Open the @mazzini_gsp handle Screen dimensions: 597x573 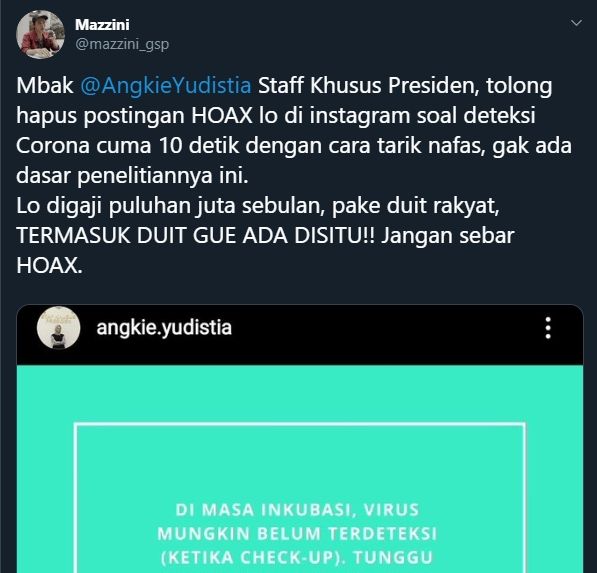click(122, 45)
